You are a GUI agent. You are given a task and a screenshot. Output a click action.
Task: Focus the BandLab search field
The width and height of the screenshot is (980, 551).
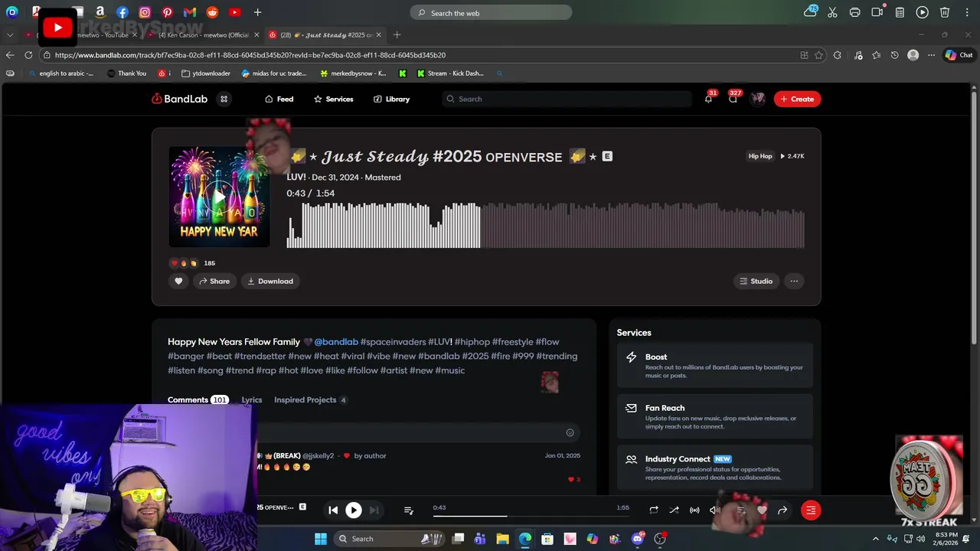567,99
